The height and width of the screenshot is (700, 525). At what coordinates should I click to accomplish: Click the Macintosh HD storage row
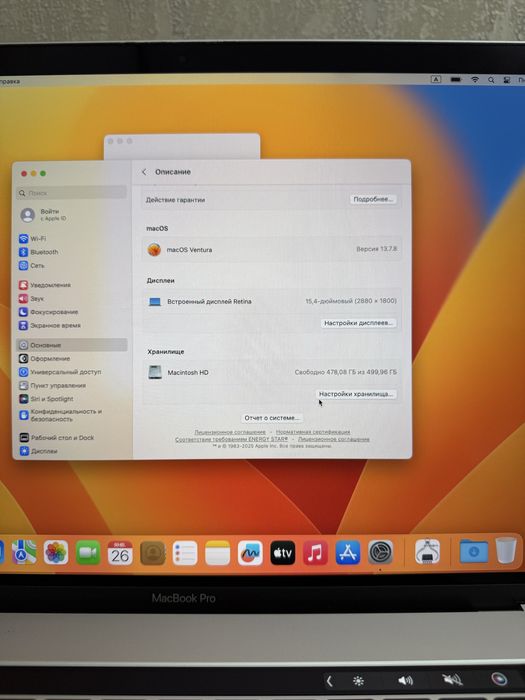click(x=271, y=372)
